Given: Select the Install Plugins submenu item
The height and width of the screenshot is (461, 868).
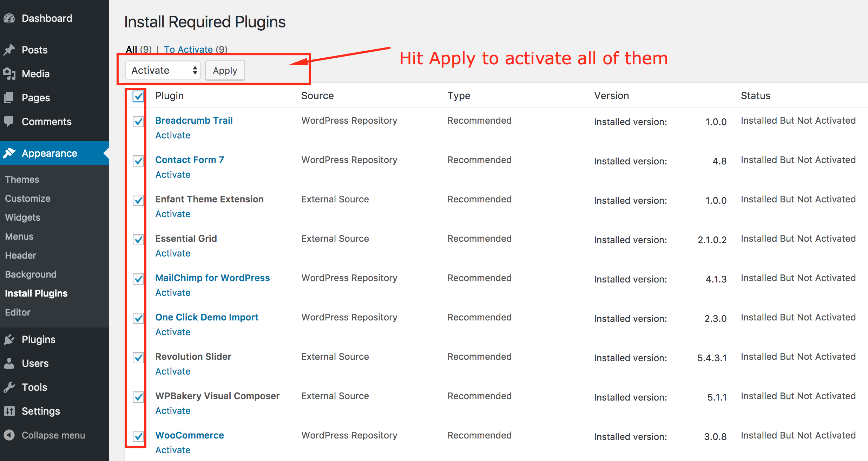Looking at the screenshot, I should click(x=37, y=293).
